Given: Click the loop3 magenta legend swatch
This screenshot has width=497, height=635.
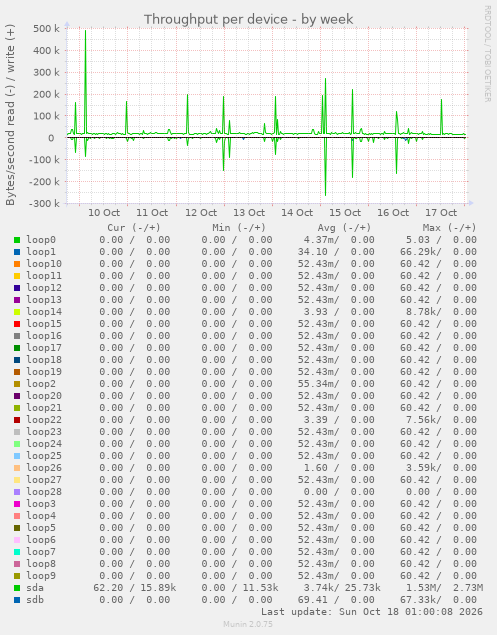Looking at the screenshot, I should [17, 504].
